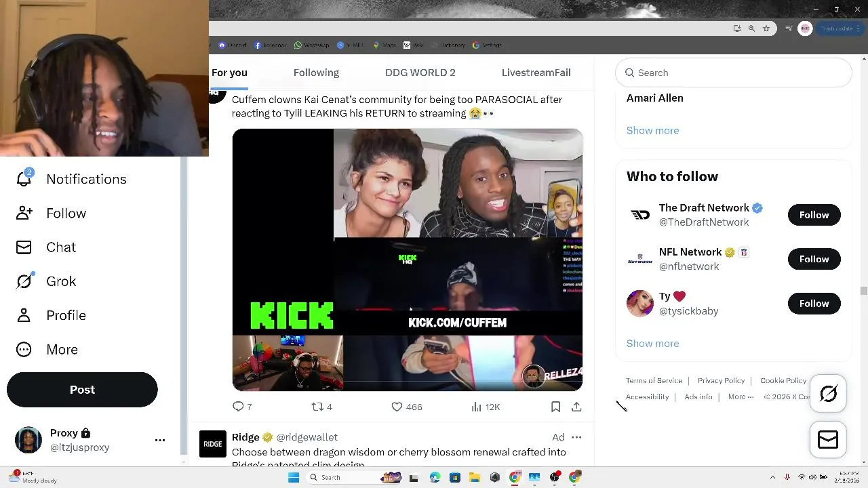
Task: Click the Ridge avatar logo
Action: [x=212, y=444]
